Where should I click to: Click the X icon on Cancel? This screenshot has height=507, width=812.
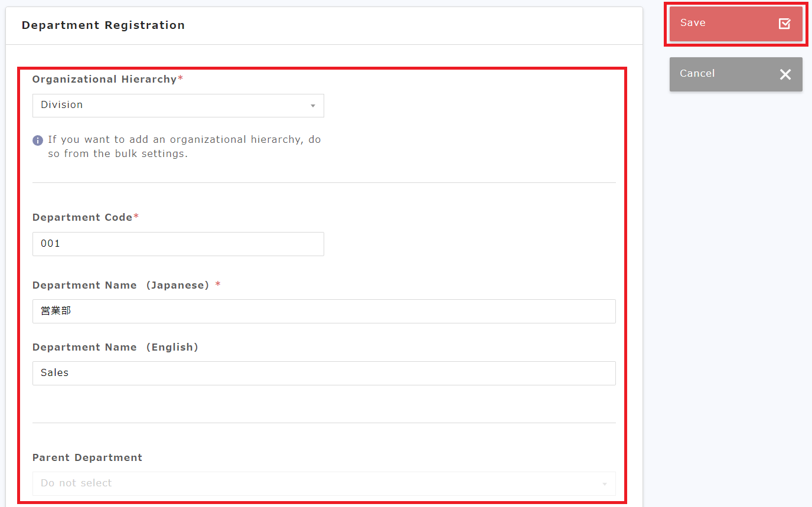pyautogui.click(x=785, y=74)
